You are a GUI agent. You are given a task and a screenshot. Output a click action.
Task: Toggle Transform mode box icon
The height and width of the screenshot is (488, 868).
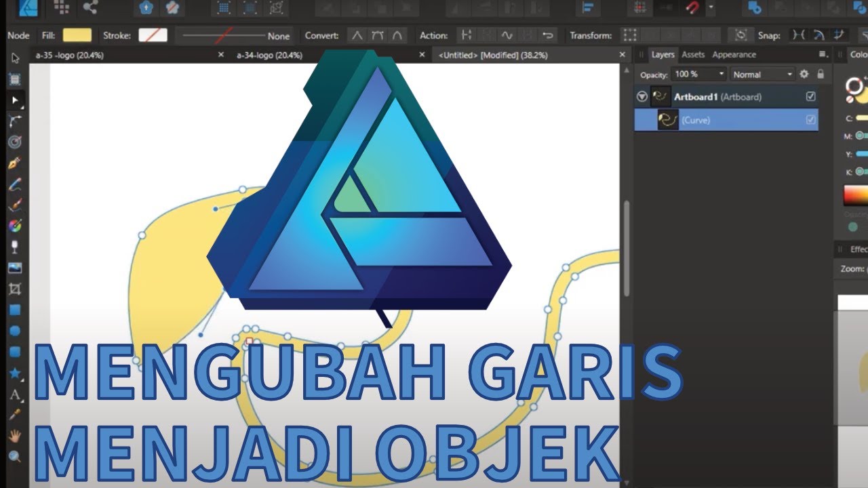631,35
